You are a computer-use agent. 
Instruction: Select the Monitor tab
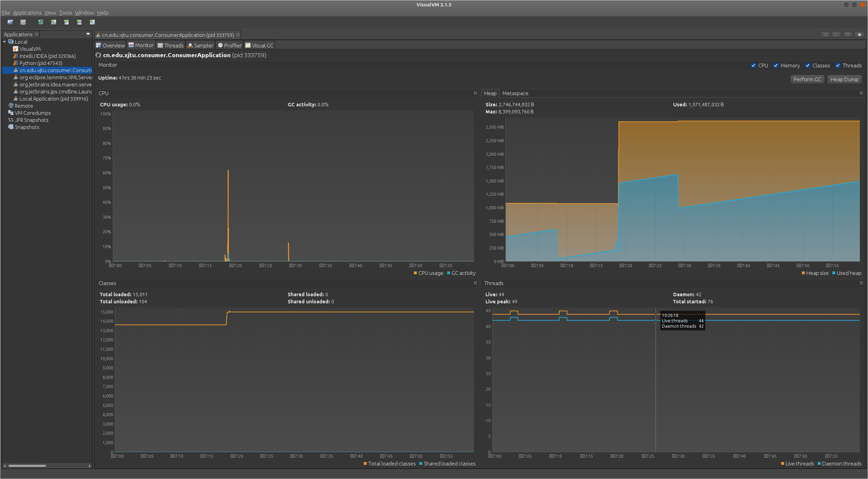click(x=141, y=45)
